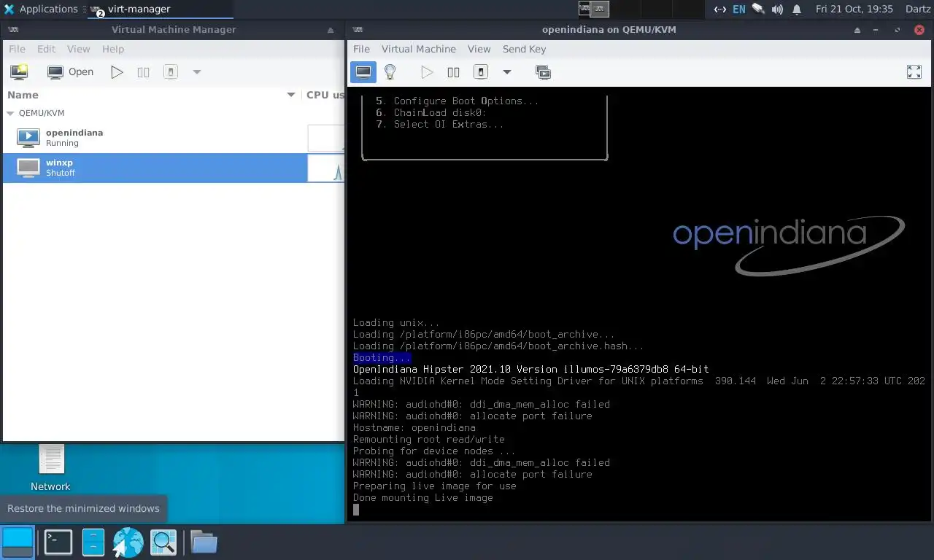
Task: Click the winxp shutoff monitor icon
Action: point(28,168)
